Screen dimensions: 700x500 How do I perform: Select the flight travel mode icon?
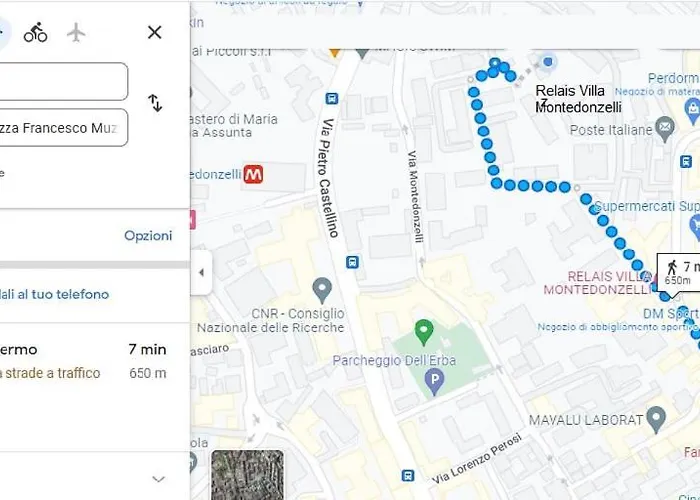tap(76, 33)
